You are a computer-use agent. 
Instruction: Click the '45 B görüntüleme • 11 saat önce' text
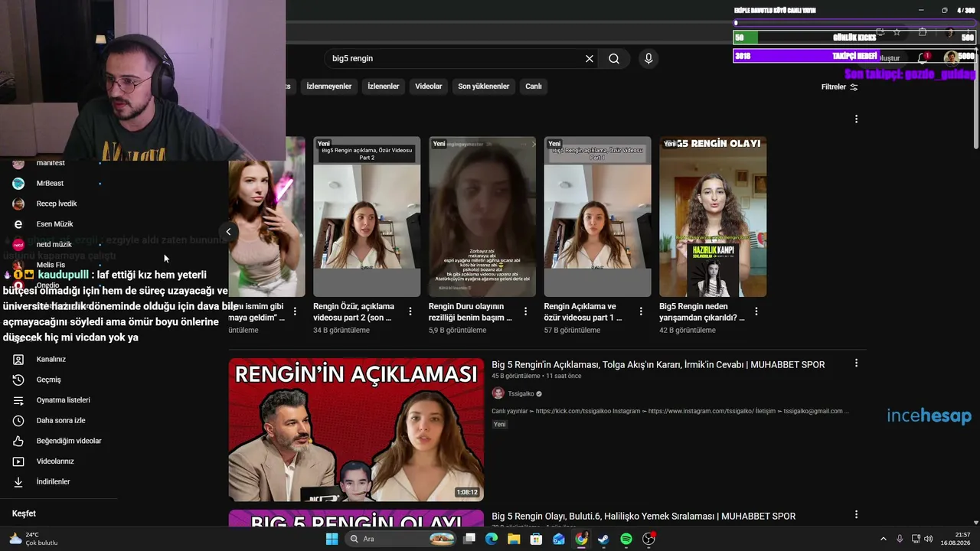pyautogui.click(x=536, y=377)
